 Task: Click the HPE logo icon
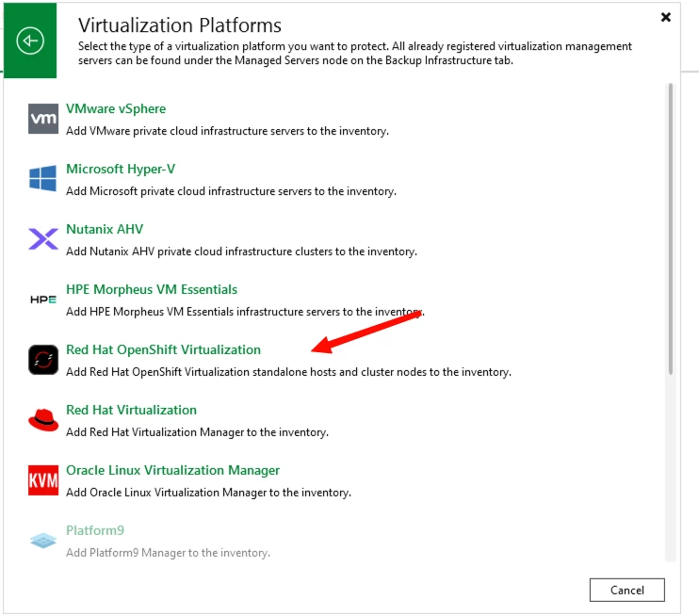click(x=43, y=300)
